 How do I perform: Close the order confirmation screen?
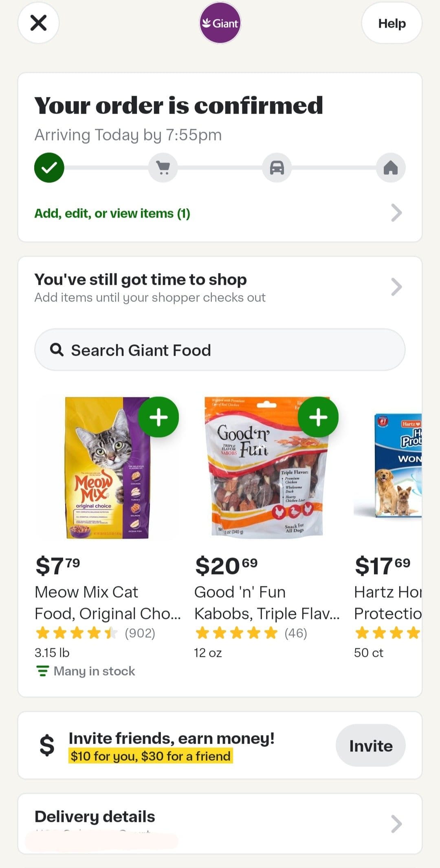coord(38,23)
